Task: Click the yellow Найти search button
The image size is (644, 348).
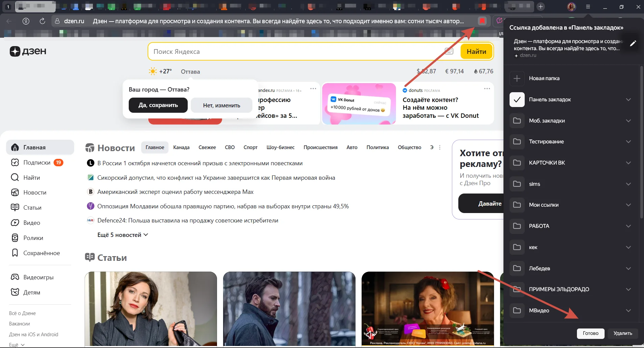Action: 476,51
